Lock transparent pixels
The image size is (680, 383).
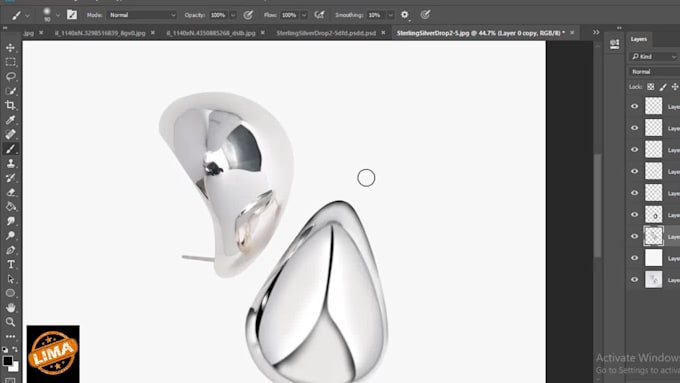(651, 87)
